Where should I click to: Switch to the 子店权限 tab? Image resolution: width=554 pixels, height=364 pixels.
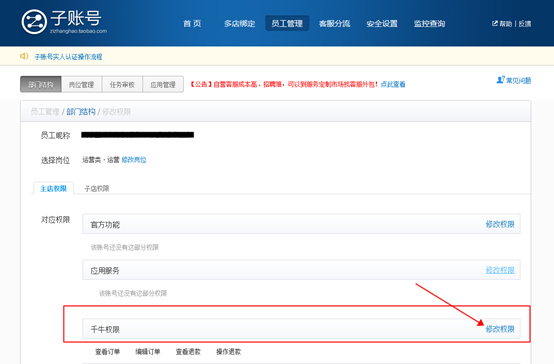(96, 188)
